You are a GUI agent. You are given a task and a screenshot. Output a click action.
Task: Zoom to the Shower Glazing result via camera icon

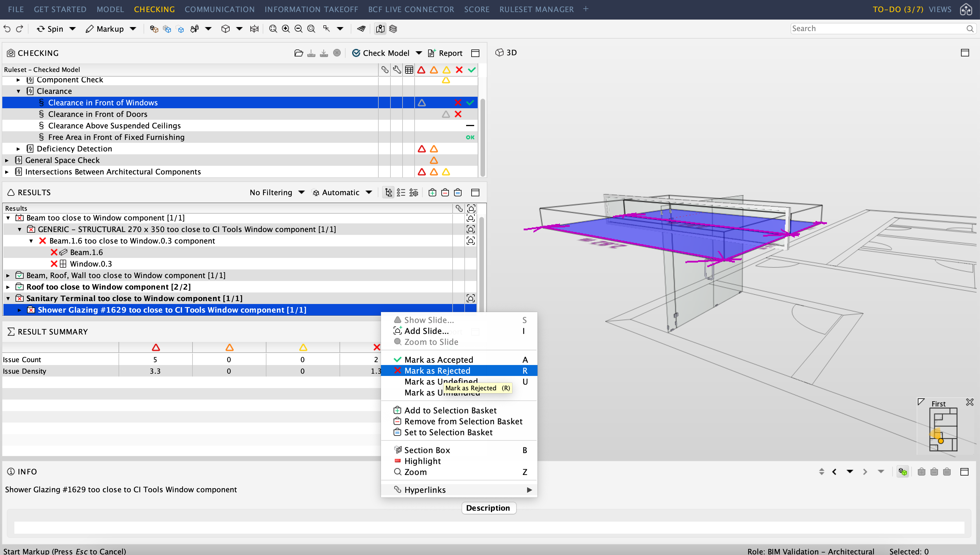click(x=471, y=309)
